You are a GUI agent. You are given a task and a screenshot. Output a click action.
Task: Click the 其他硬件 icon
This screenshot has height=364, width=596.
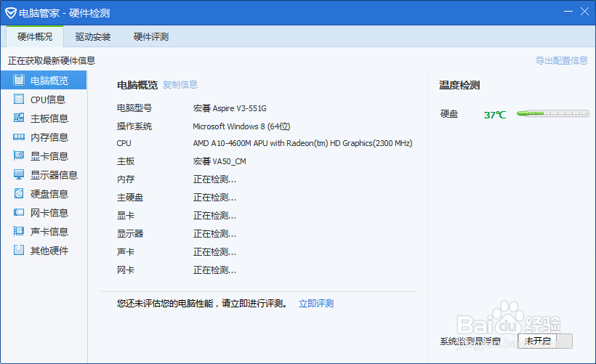tap(19, 250)
